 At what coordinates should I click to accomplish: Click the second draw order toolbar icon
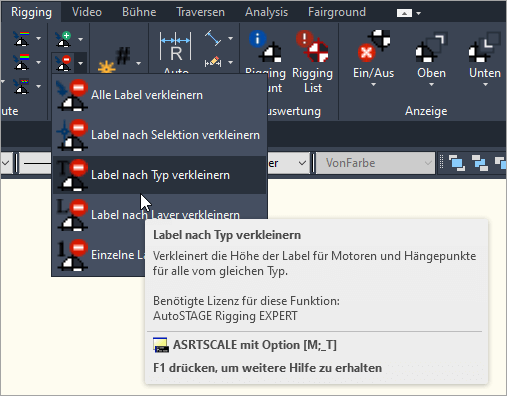click(479, 163)
